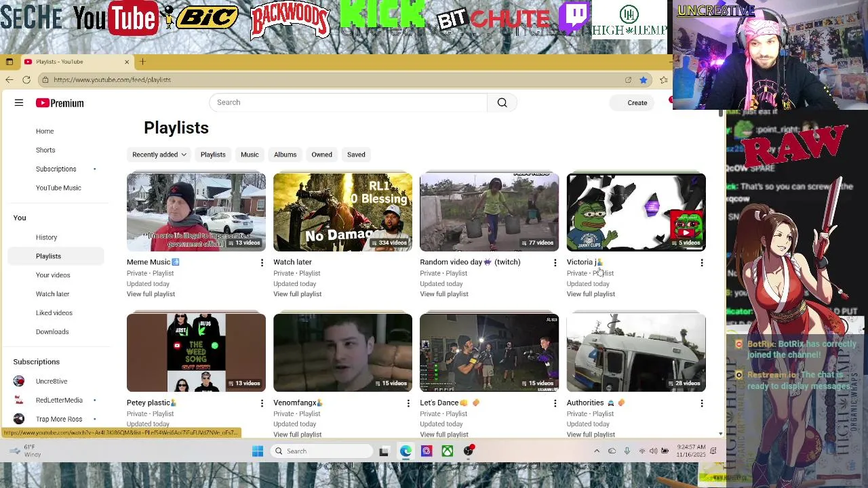The height and width of the screenshot is (488, 868).
Task: Open more options for Authorities playlist
Action: pyautogui.click(x=701, y=403)
